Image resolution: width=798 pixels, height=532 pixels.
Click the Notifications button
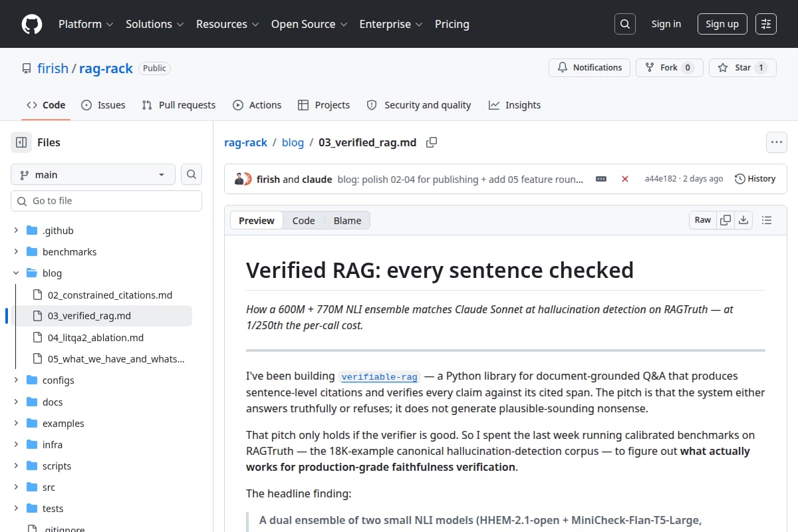click(x=589, y=68)
